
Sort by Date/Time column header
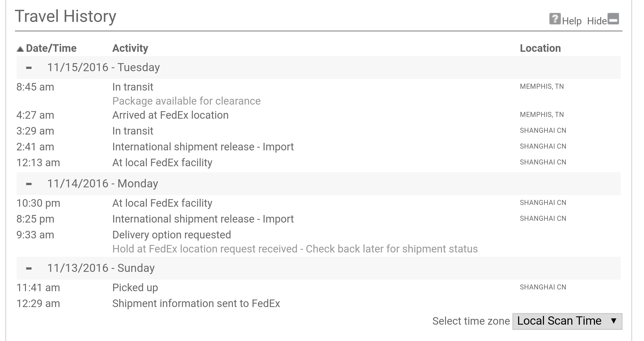tap(51, 48)
